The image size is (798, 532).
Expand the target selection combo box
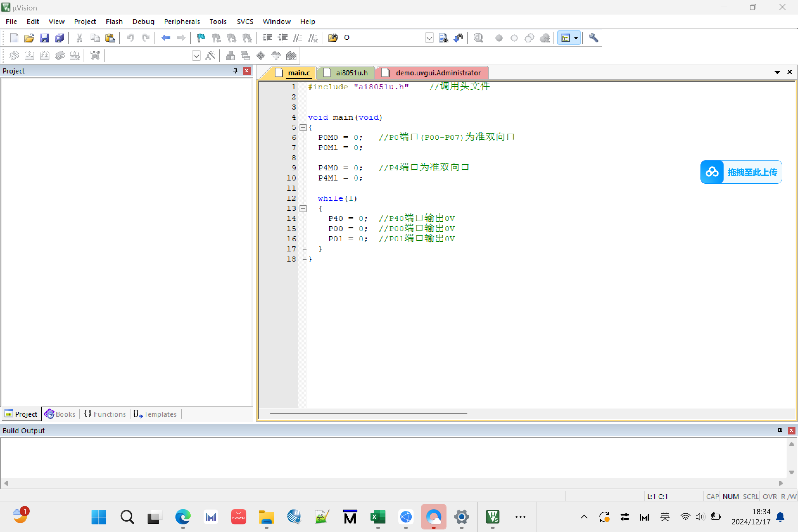tap(196, 55)
